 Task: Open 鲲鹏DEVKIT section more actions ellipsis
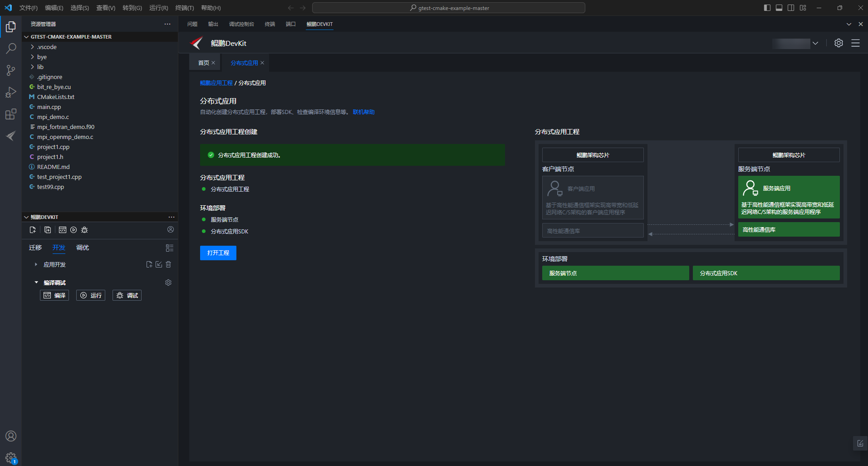click(x=171, y=217)
